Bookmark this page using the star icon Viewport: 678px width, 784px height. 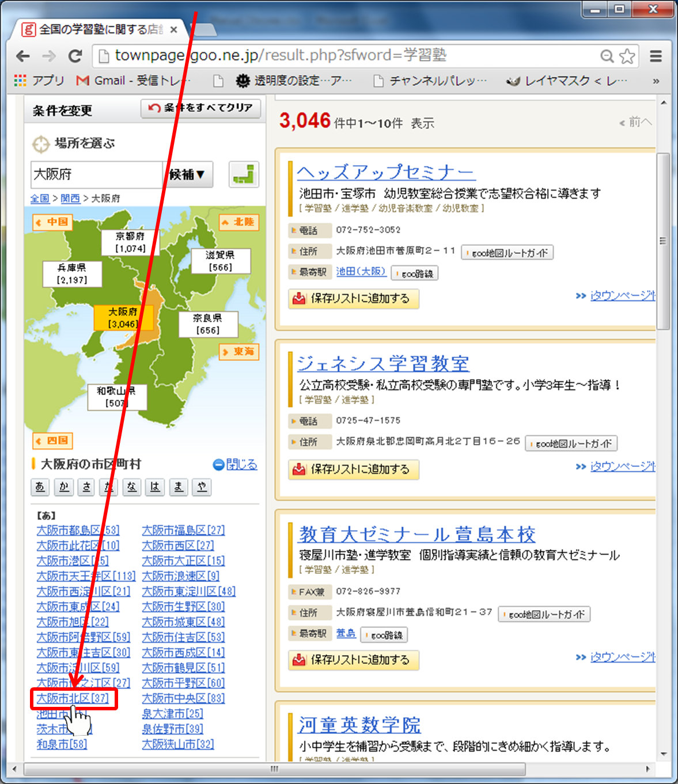(627, 56)
